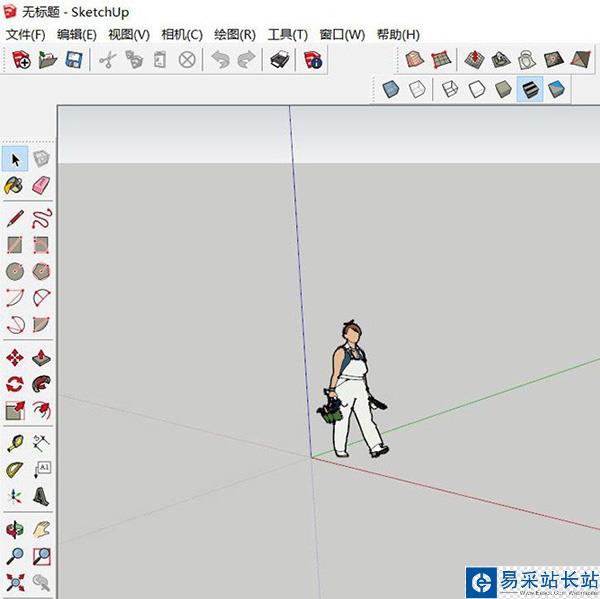
Task: Click the Copy icon in toolbar
Action: [x=134, y=60]
